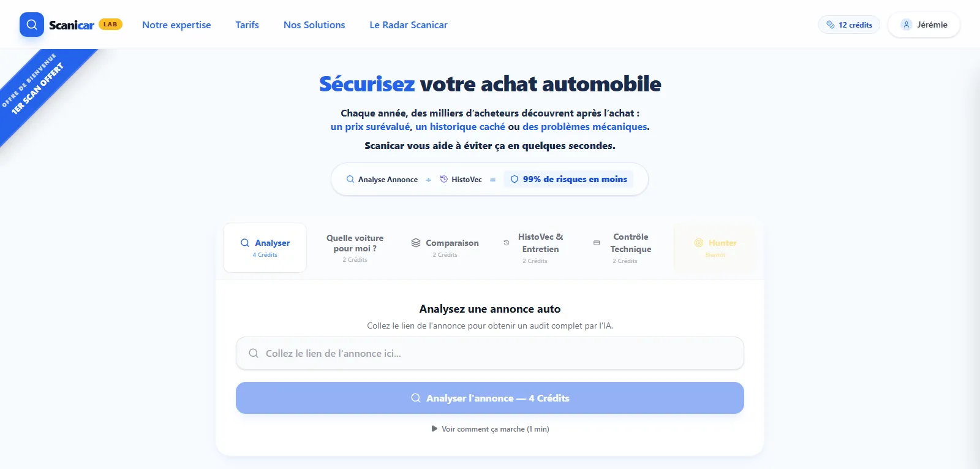Click the shield icon next to 99% de risques
Image resolution: width=980 pixels, height=469 pixels.
[514, 178]
